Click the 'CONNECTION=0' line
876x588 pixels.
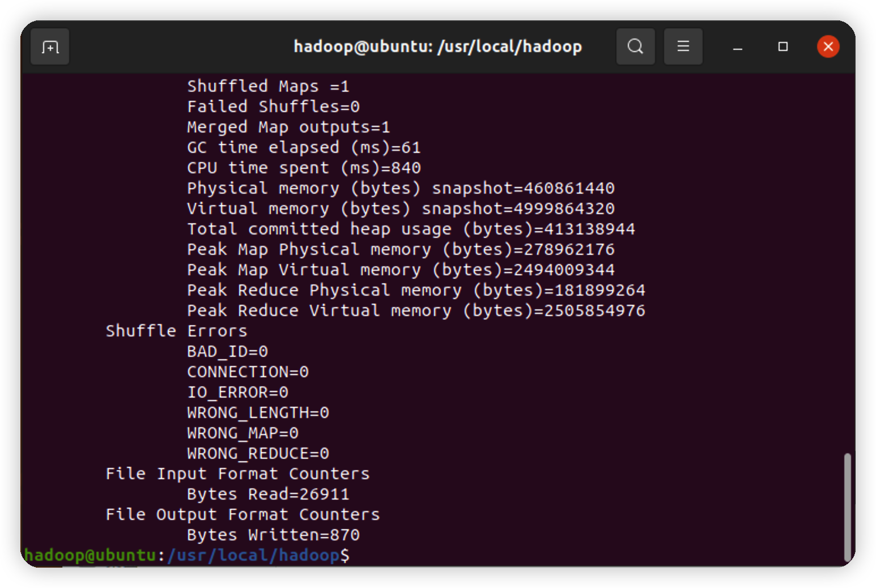248,372
